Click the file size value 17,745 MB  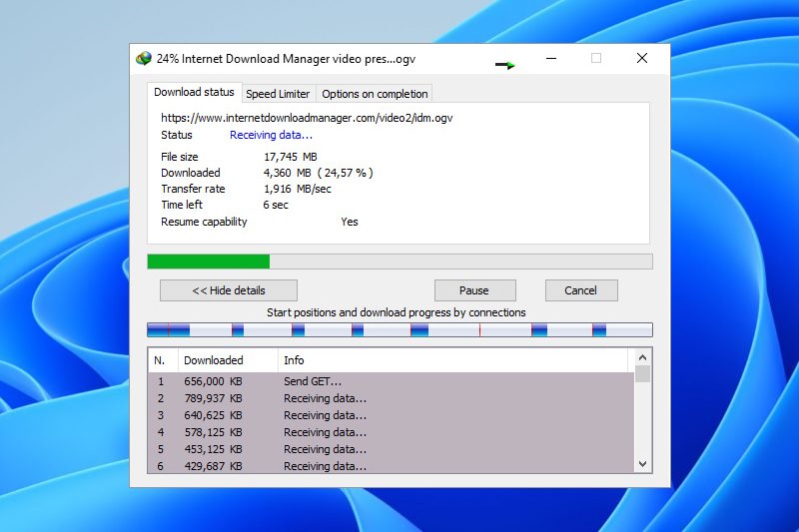coord(291,157)
